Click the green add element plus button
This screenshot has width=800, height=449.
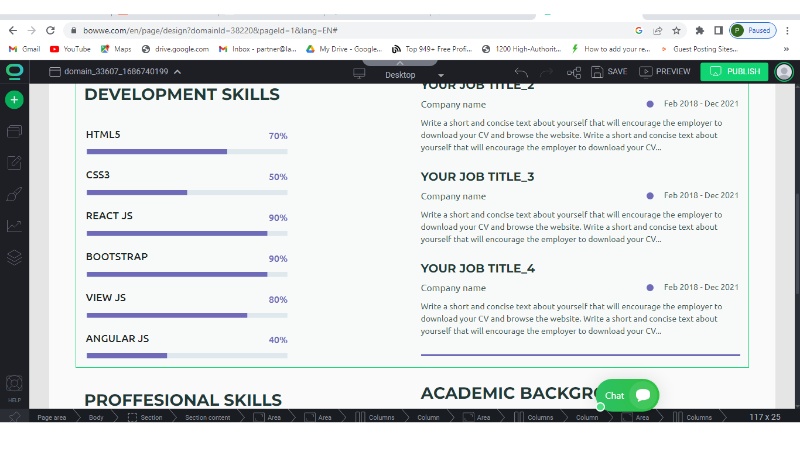(x=14, y=100)
